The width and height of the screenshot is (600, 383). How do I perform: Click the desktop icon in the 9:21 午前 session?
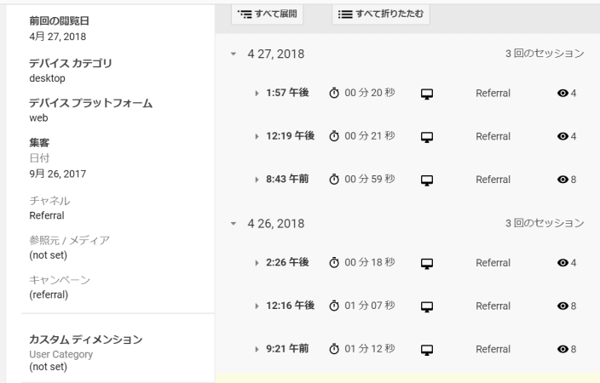coord(427,350)
